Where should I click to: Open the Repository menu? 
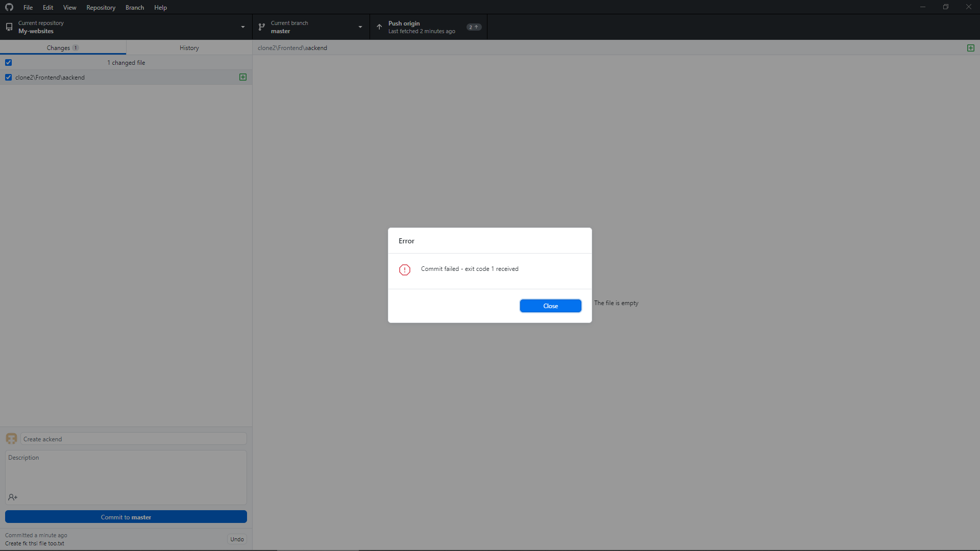point(101,7)
